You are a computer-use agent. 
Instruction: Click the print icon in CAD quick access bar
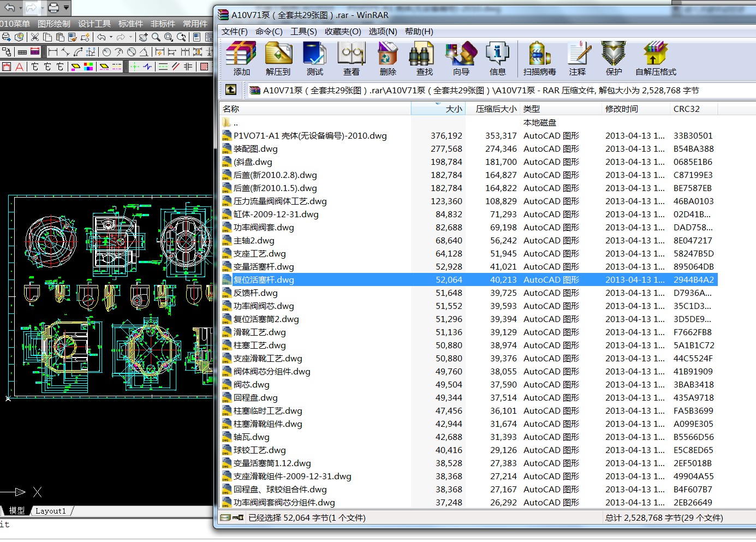(x=53, y=8)
